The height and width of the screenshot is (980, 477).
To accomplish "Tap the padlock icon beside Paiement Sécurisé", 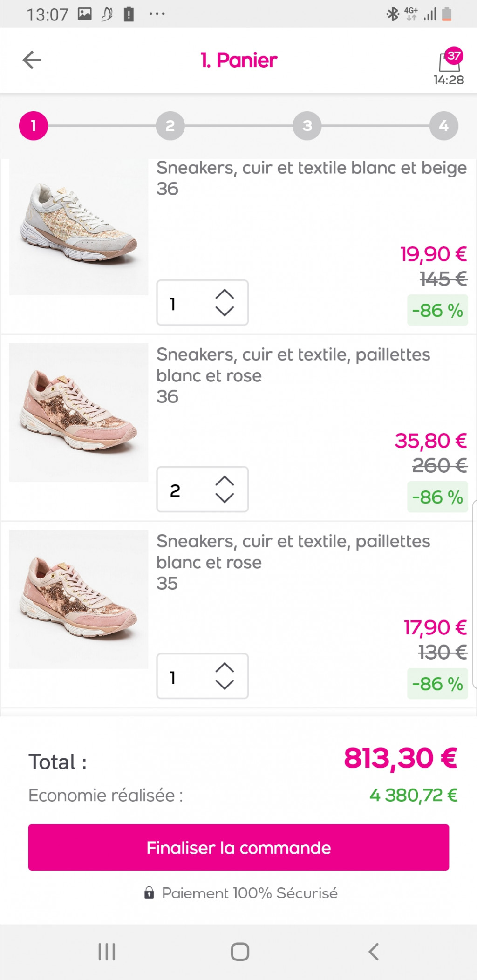I will click(149, 893).
